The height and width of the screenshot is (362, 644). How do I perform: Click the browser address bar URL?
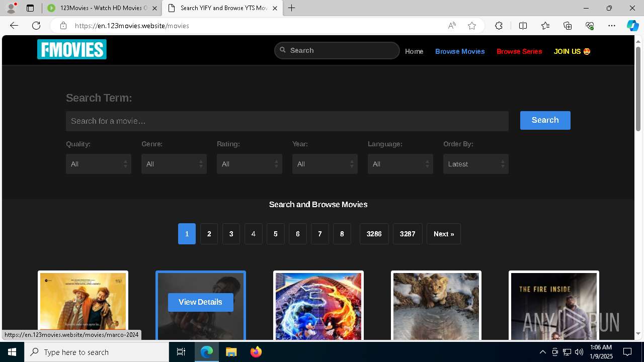132,26
